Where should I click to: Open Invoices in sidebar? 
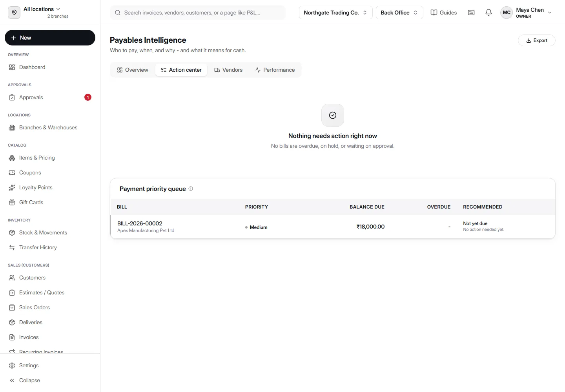pyautogui.click(x=50, y=337)
